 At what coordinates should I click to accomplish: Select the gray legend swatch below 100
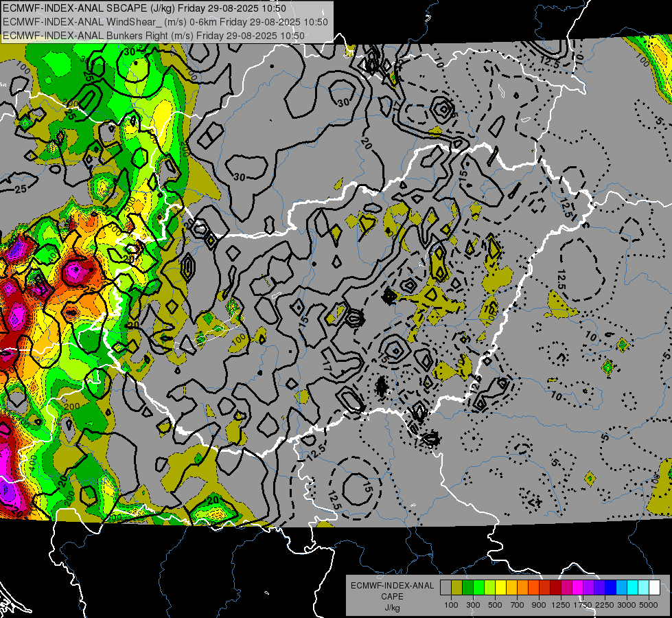pos(445,588)
